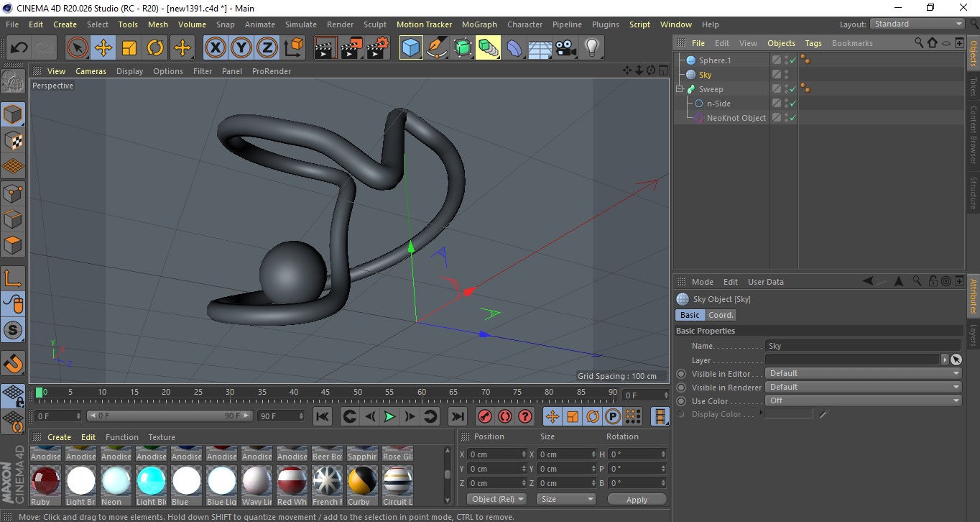Image resolution: width=980 pixels, height=522 pixels.
Task: Toggle Rotation keyframe recording
Action: click(593, 416)
